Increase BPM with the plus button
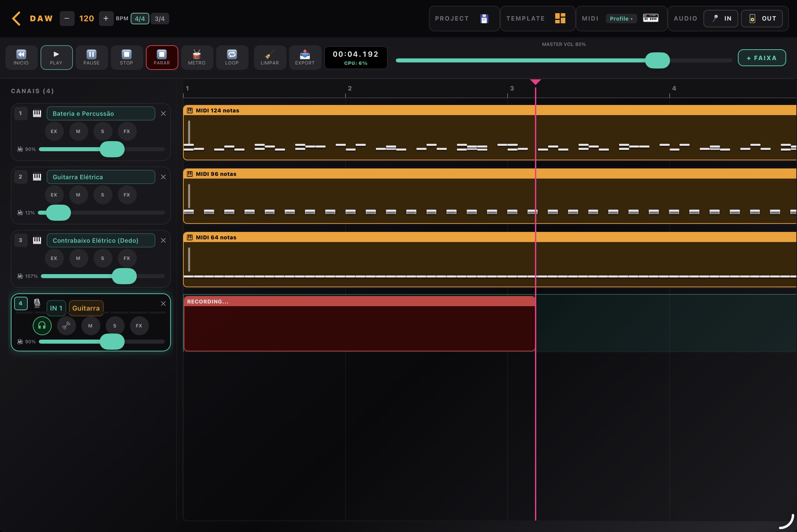This screenshot has height=532, width=797. click(106, 18)
